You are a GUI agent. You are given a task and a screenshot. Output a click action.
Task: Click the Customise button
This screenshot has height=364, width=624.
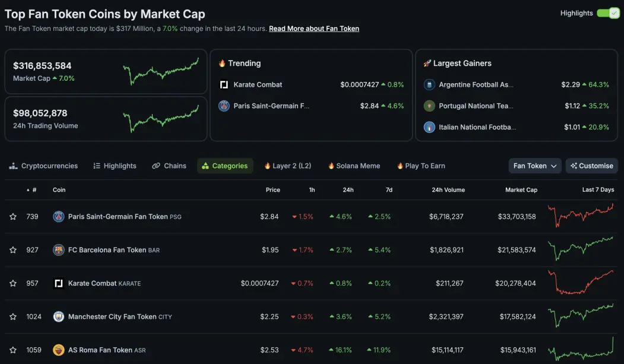pos(592,166)
